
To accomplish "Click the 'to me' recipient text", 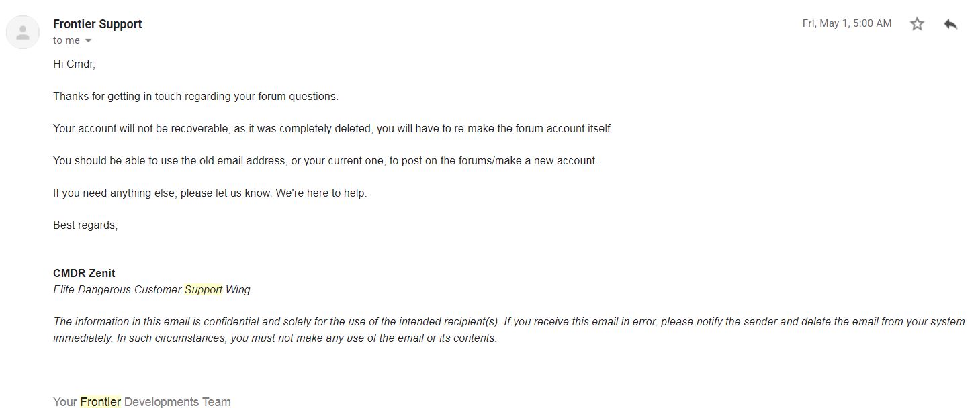I will [66, 40].
